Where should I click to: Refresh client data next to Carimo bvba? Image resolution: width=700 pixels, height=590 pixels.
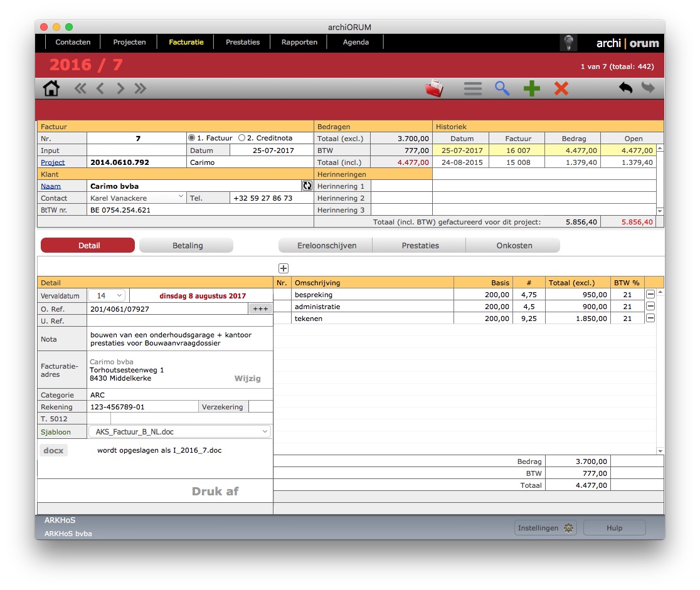(x=307, y=186)
